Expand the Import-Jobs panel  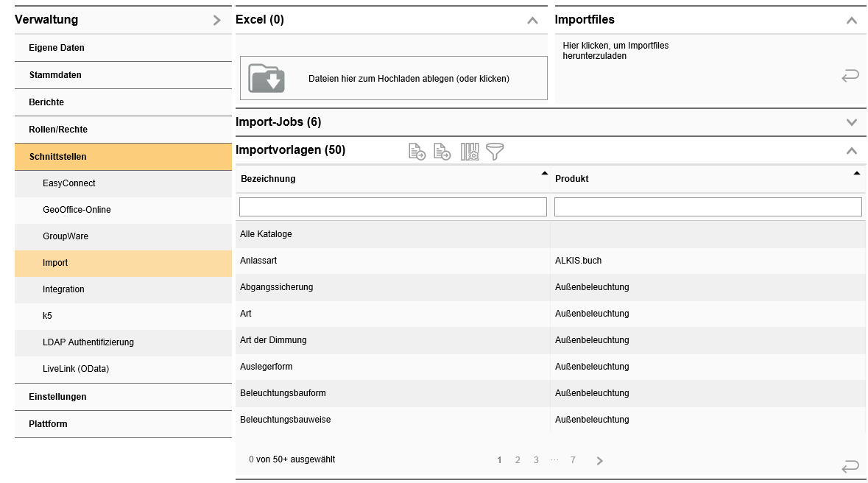pos(852,122)
